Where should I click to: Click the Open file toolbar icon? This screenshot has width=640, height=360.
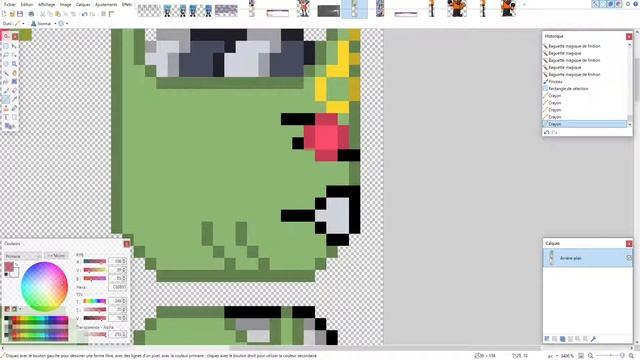click(12, 14)
